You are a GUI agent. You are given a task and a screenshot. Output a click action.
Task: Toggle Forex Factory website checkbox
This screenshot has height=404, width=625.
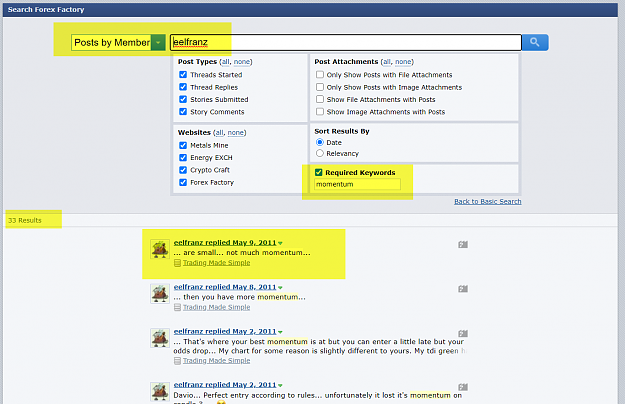tap(183, 182)
